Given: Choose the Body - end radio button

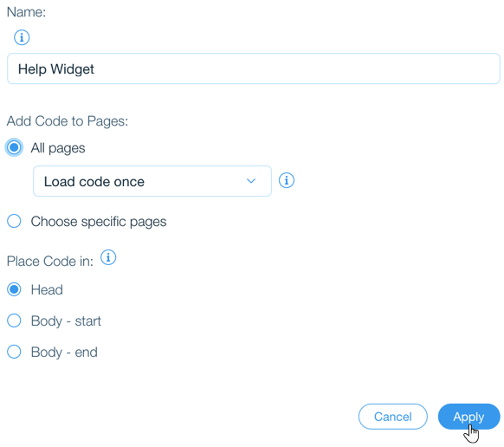Looking at the screenshot, I should (14, 352).
